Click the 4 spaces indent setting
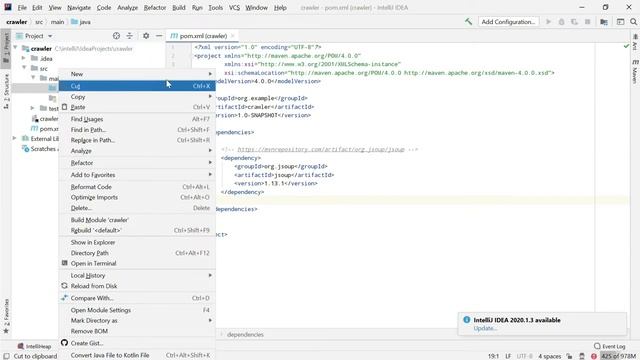640x360 pixels. point(549,356)
